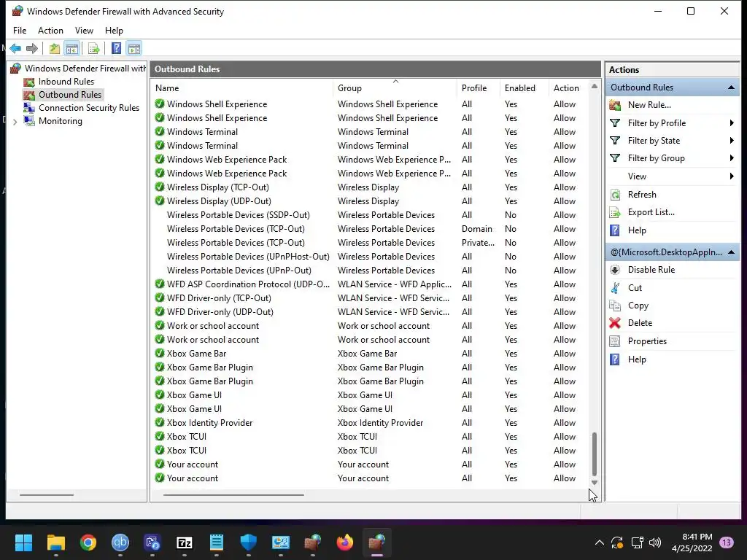Select Wireless Portable Devices (UPnPHost-Out) rule
747x560 pixels.
click(x=248, y=256)
